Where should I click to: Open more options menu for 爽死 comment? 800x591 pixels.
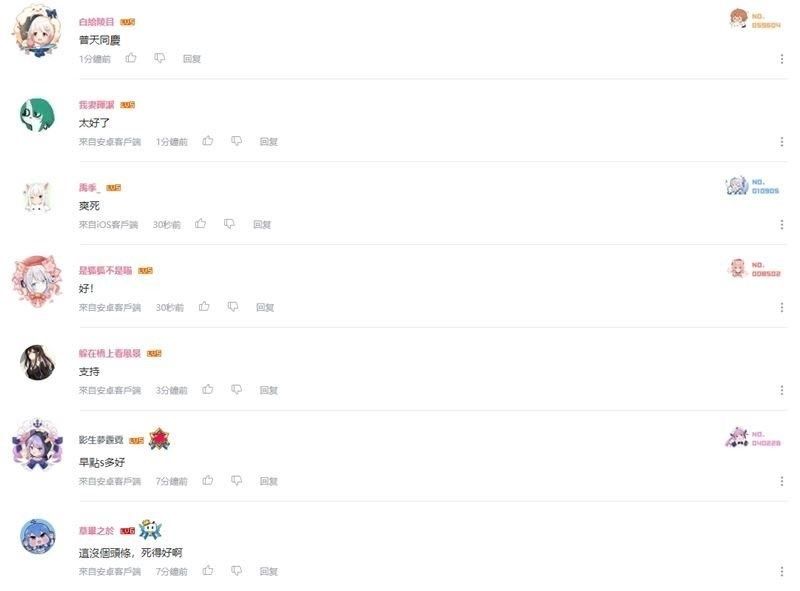click(x=782, y=224)
